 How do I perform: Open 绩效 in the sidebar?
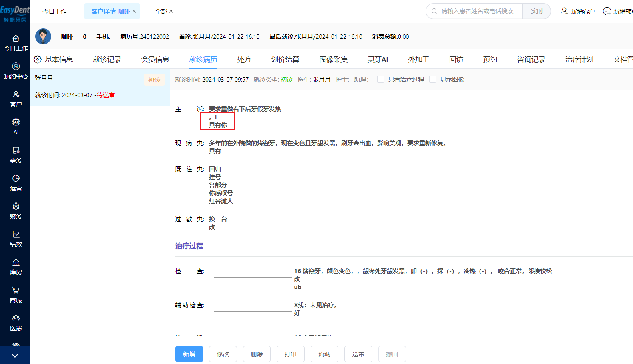coord(16,239)
